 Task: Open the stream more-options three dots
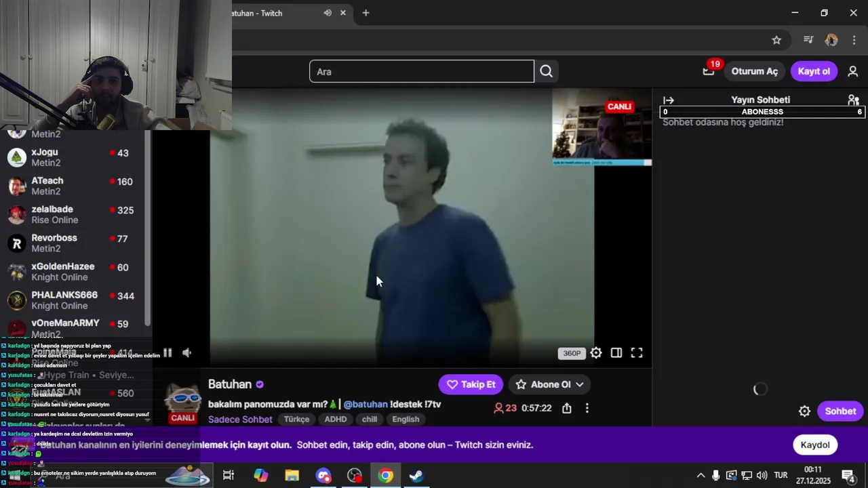(x=587, y=408)
